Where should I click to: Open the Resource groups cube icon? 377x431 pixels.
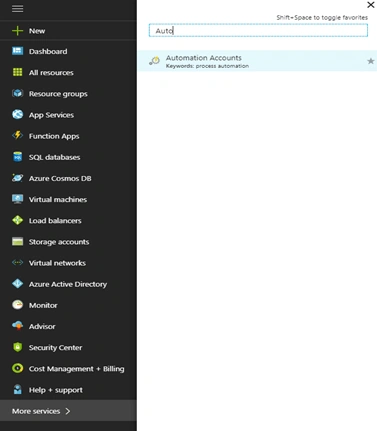click(x=17, y=93)
